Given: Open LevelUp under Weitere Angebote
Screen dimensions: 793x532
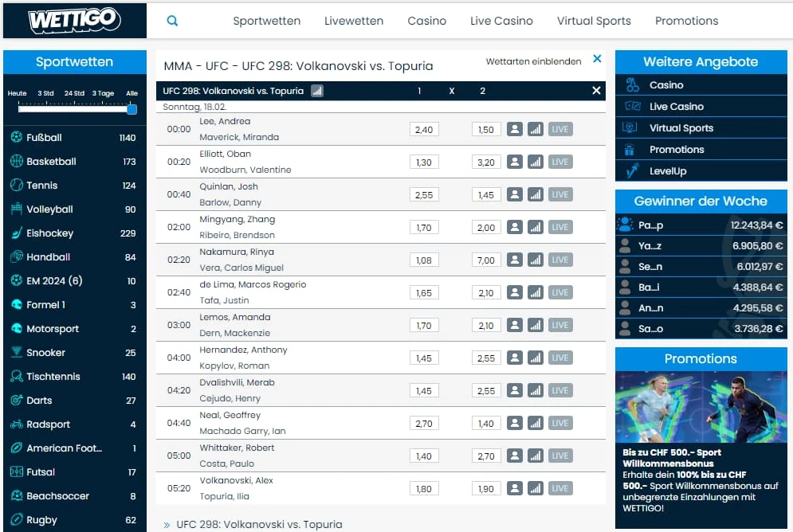Looking at the screenshot, I should coord(701,170).
